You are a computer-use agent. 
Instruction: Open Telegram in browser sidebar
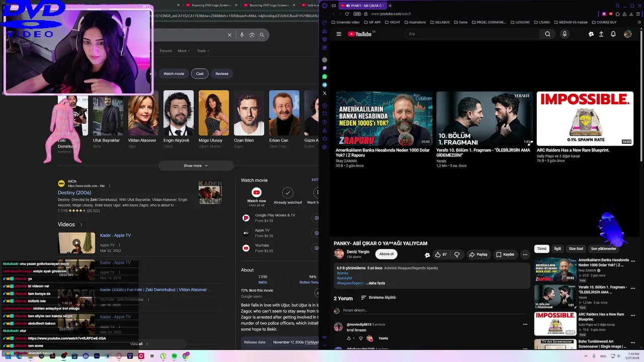(x=325, y=85)
